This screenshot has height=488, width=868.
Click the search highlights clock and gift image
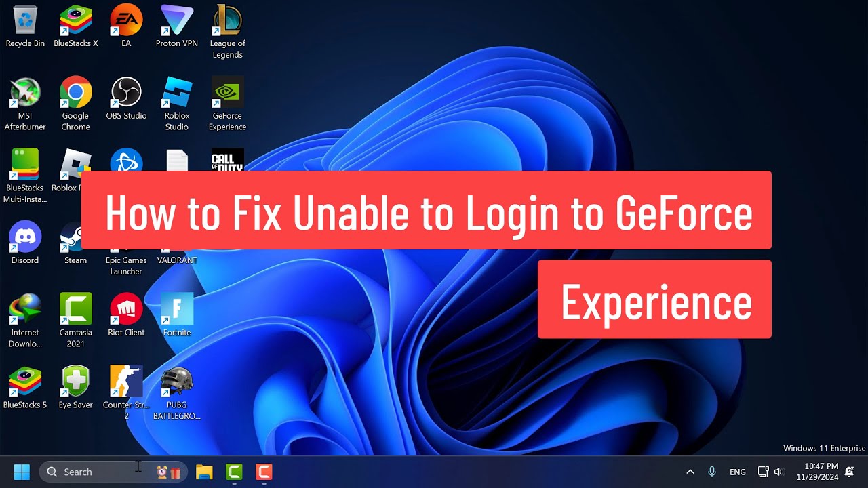point(169,472)
